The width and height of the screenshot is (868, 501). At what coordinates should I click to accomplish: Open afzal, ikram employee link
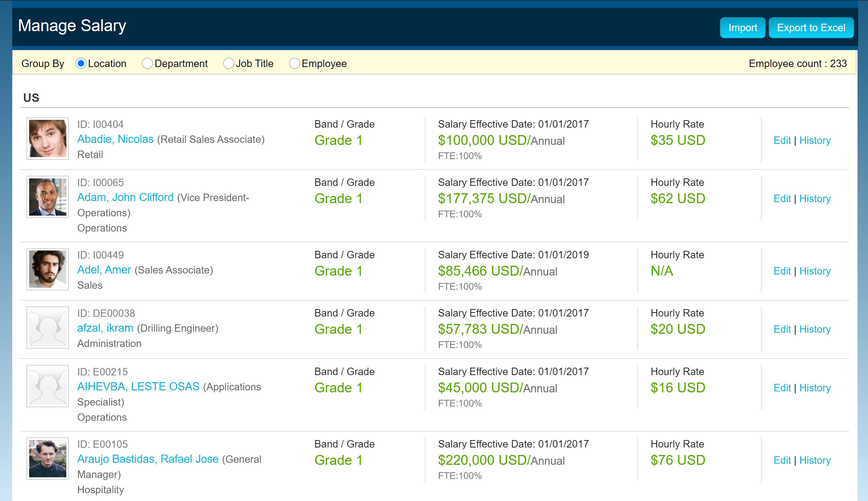[105, 328]
